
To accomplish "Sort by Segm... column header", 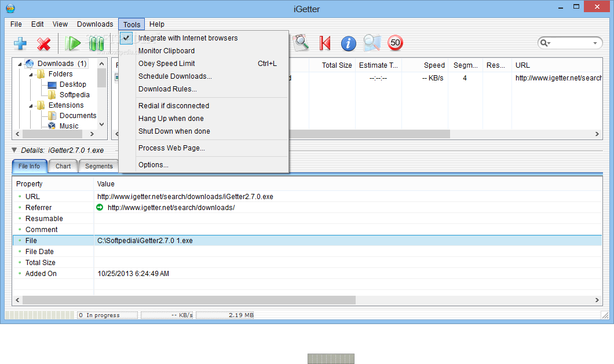I will 466,65.
